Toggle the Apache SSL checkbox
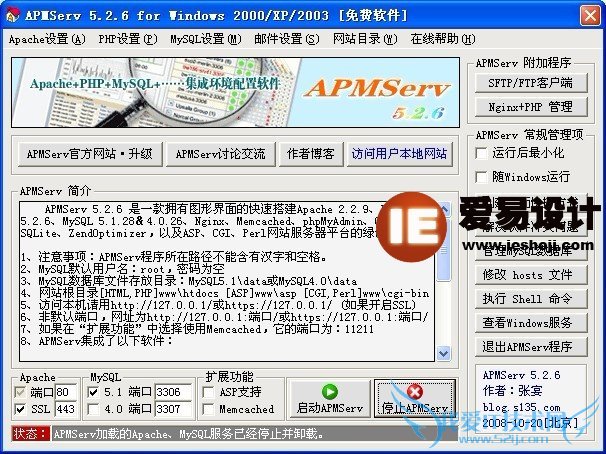 20,409
